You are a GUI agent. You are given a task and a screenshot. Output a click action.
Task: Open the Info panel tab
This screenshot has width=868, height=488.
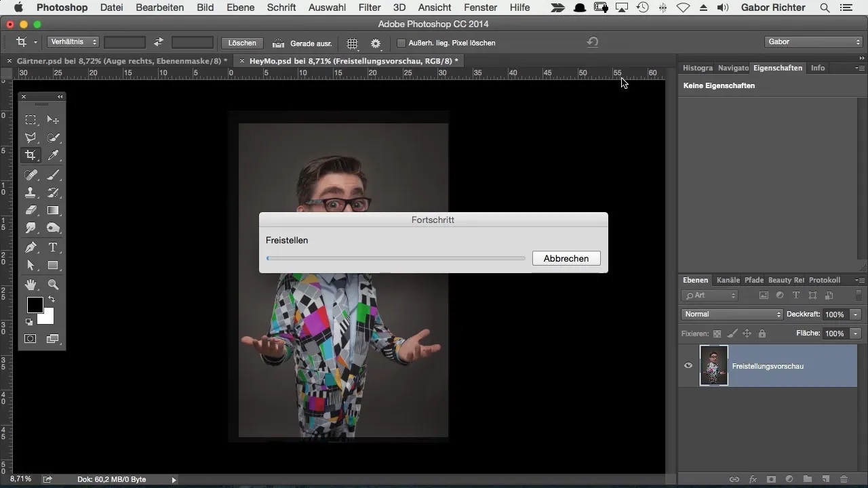818,68
